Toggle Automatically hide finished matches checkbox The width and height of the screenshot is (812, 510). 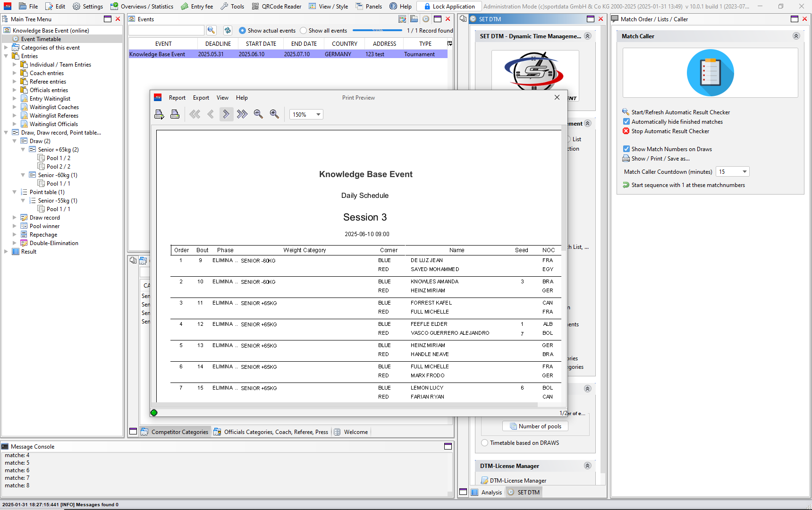tap(626, 121)
